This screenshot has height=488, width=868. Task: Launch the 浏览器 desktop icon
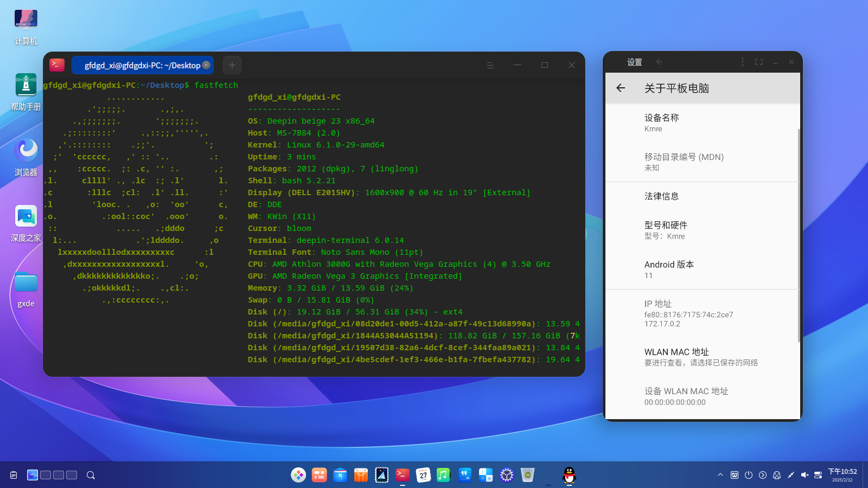[26, 158]
